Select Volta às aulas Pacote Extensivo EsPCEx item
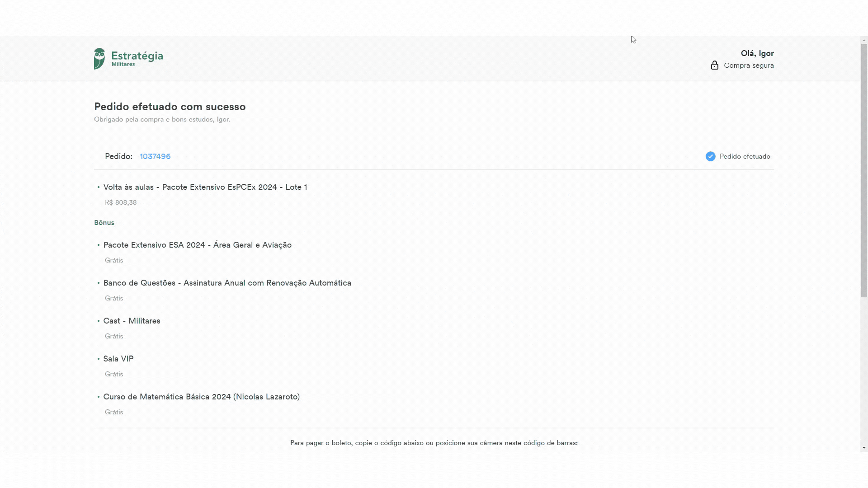The height and width of the screenshot is (488, 868). [x=205, y=187]
